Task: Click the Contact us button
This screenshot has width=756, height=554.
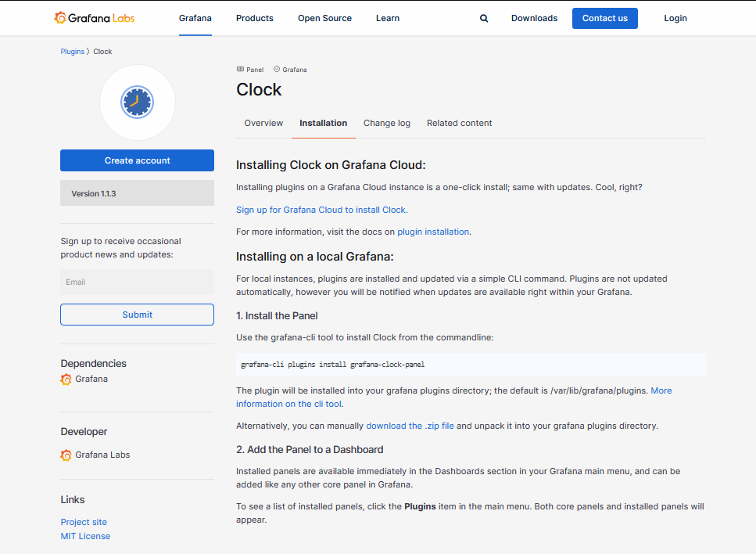Action: pos(604,18)
